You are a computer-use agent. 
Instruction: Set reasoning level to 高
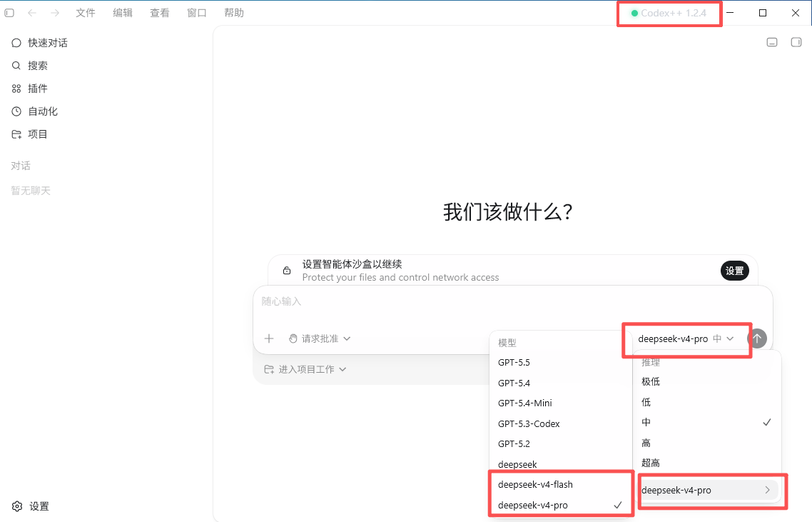tap(707, 443)
